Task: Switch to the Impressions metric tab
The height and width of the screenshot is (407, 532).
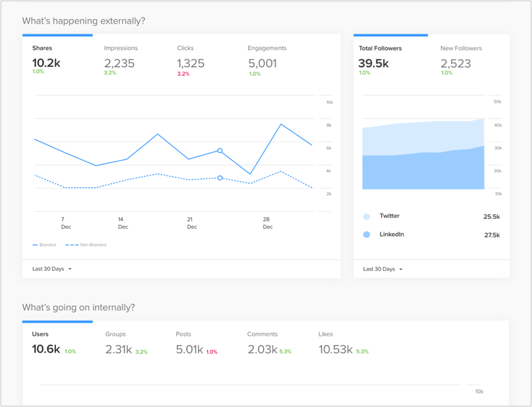Action: click(120, 59)
